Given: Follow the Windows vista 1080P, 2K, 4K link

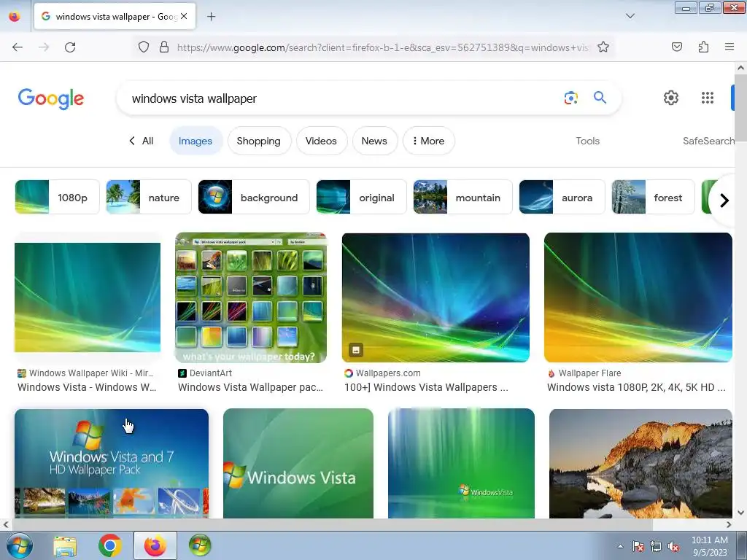Looking at the screenshot, I should [636, 387].
